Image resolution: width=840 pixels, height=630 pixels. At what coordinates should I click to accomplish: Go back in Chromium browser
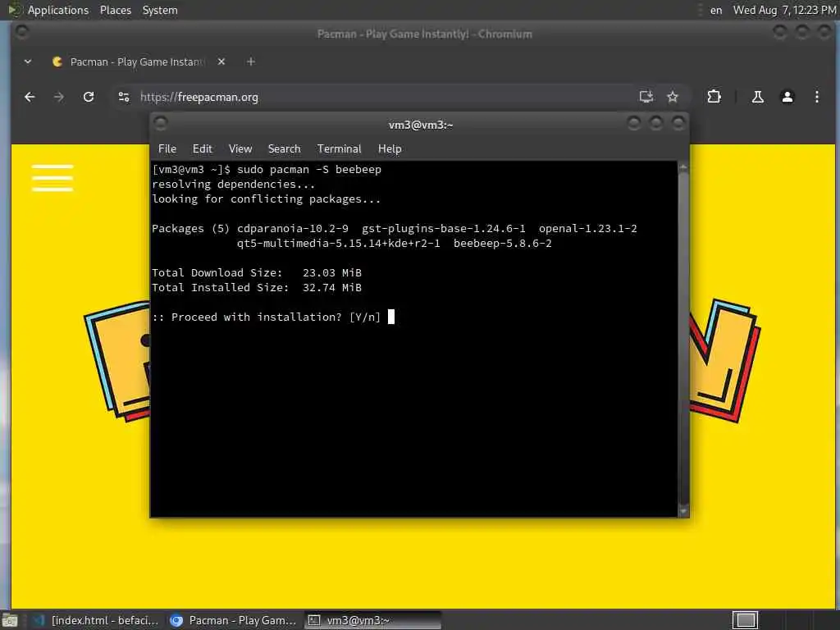[x=30, y=97]
